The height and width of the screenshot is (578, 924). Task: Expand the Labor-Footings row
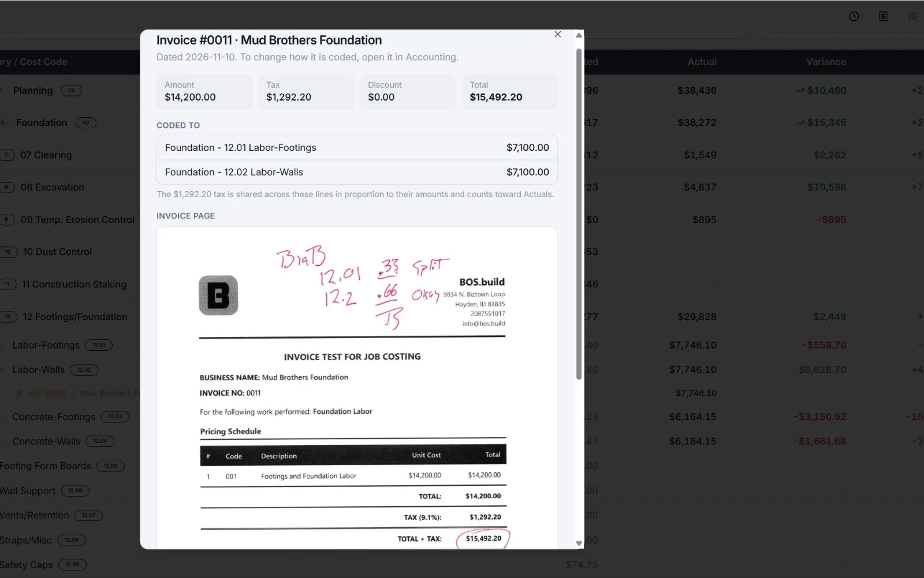coord(3,345)
